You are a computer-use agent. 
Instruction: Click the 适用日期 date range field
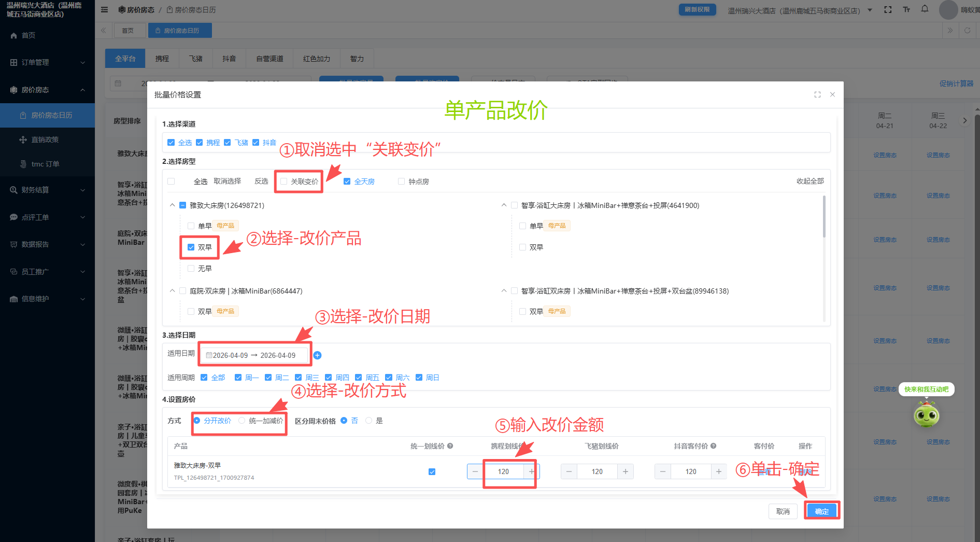254,355
